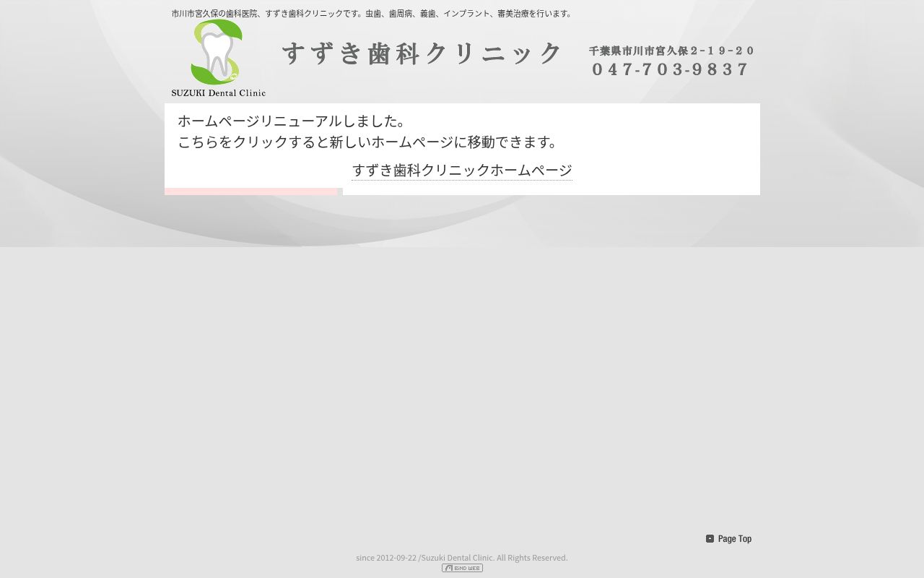924x578 pixels.
Task: Click the phone number 047-703-9837
Action: (671, 69)
